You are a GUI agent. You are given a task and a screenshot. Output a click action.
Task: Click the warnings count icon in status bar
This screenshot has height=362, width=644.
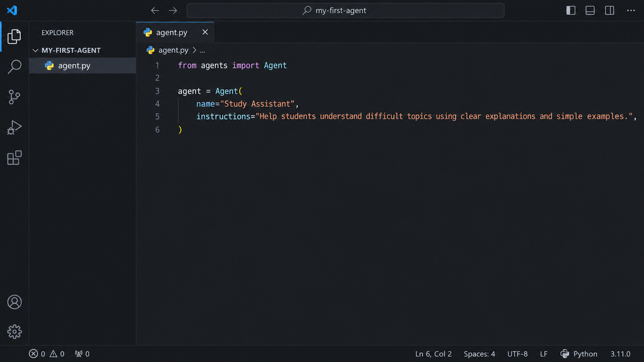(53, 354)
